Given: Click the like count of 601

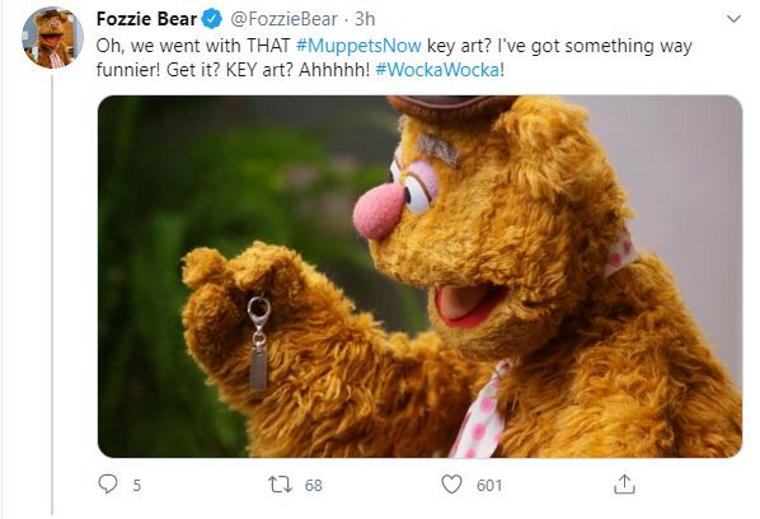Looking at the screenshot, I should click(489, 485).
